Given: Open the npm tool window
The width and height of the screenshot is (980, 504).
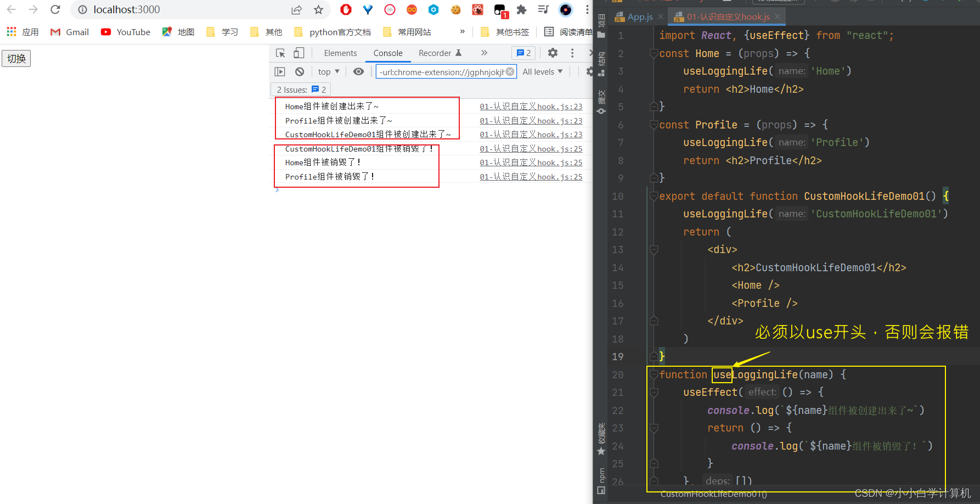Looking at the screenshot, I should pyautogui.click(x=601, y=481).
